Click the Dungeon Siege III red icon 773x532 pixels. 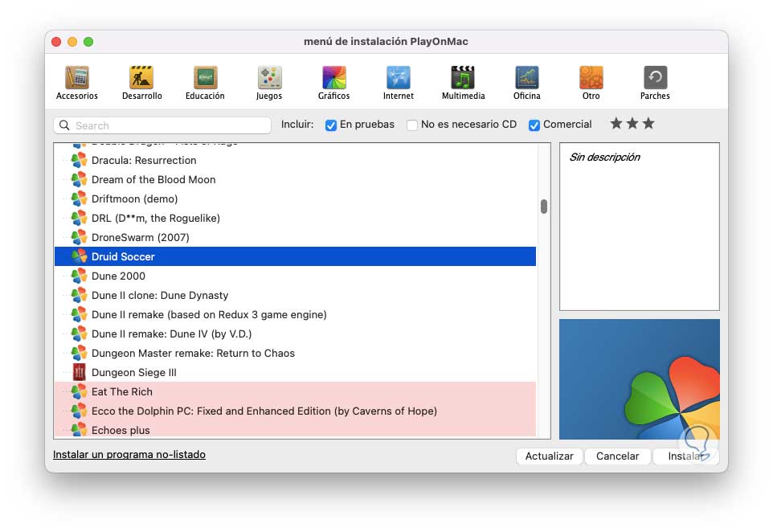[x=79, y=372]
